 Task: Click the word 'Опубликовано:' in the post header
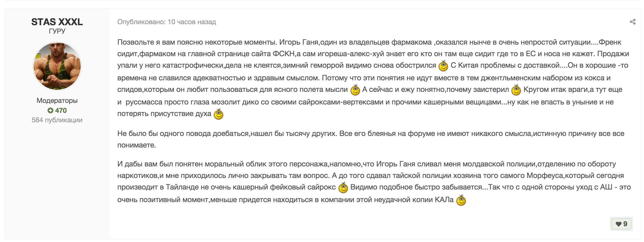coord(141,22)
